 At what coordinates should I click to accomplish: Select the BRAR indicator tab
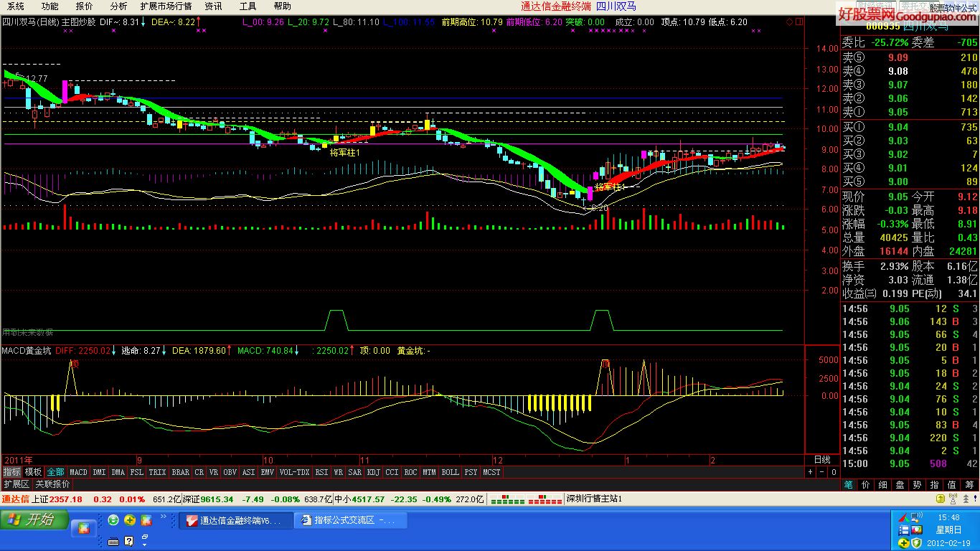(181, 472)
